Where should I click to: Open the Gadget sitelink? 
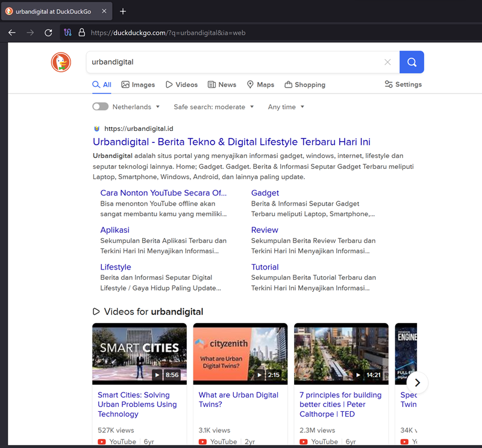(x=265, y=193)
